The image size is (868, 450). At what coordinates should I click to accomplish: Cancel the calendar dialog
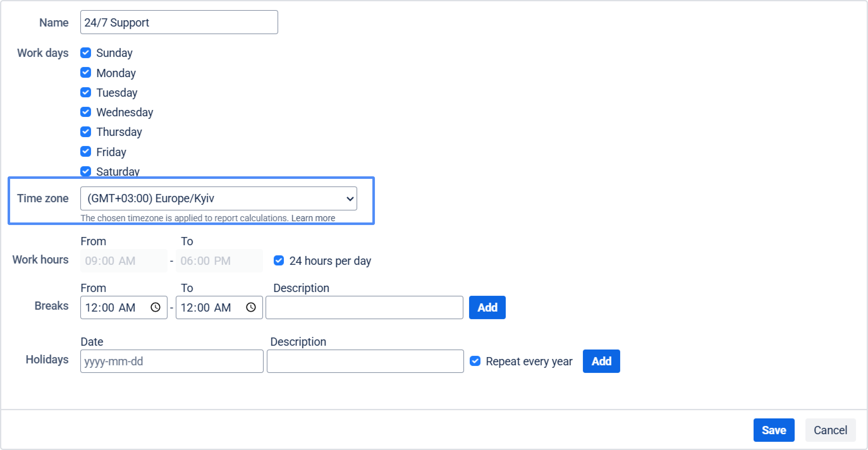(830, 430)
